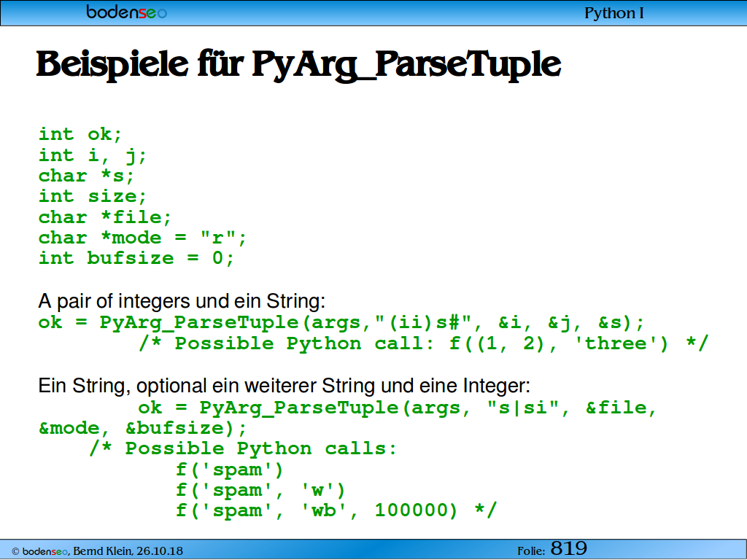Click the code line 'char *s;'
747x560 pixels.
click(x=87, y=176)
